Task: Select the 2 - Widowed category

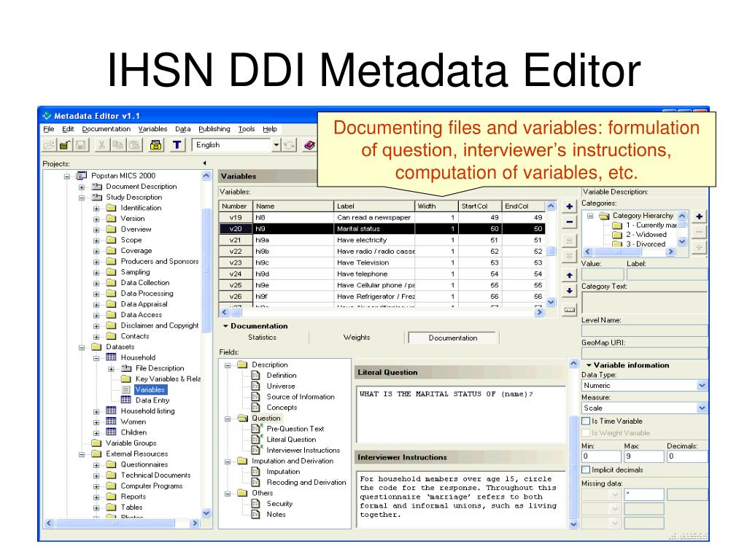Action: 646,234
